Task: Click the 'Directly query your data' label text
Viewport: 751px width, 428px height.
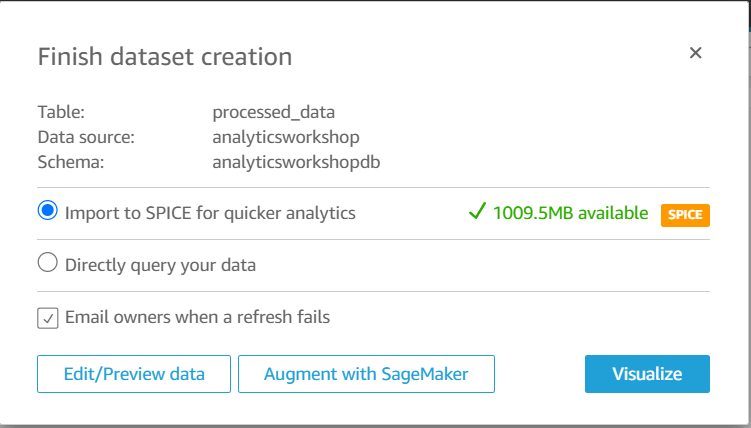Action: (x=160, y=265)
